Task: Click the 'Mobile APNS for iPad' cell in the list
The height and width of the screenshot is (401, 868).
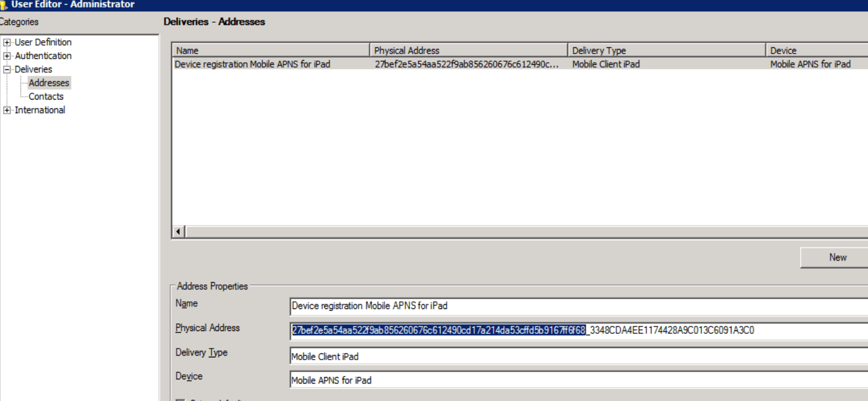Action: tap(810, 64)
